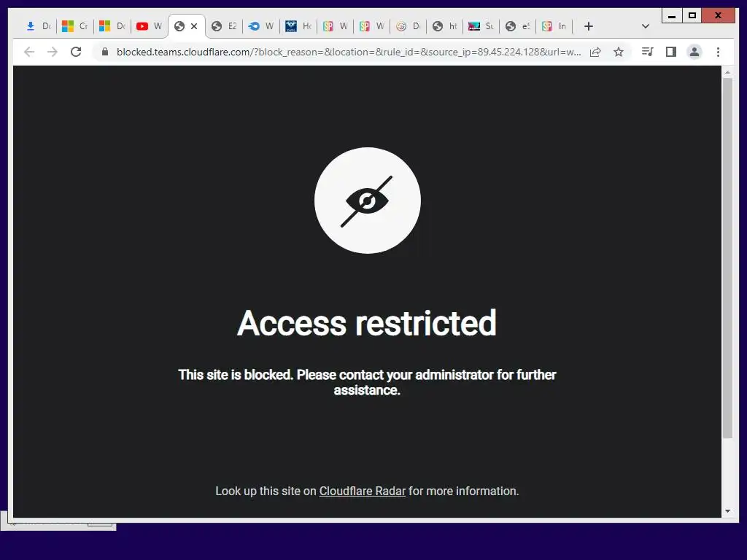Viewport: 747px width, 560px height.
Task: Switch to the last tab labeled In
Action: pyautogui.click(x=554, y=26)
